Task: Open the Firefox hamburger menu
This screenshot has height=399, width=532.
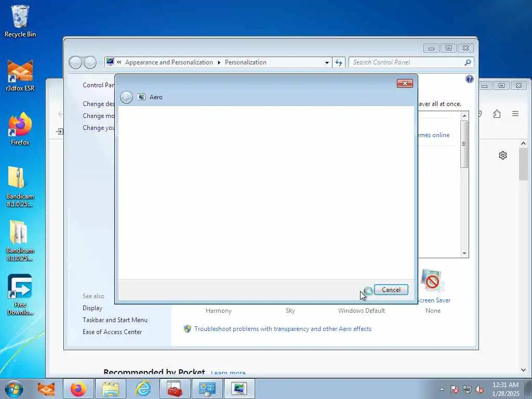Action: coord(515,114)
